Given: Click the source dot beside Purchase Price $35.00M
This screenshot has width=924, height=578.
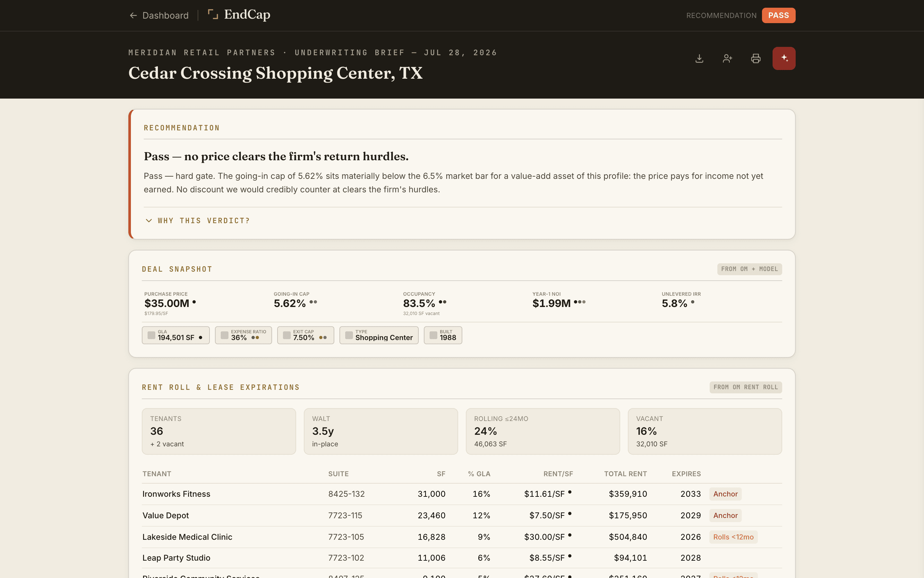Looking at the screenshot, I should [x=194, y=302].
